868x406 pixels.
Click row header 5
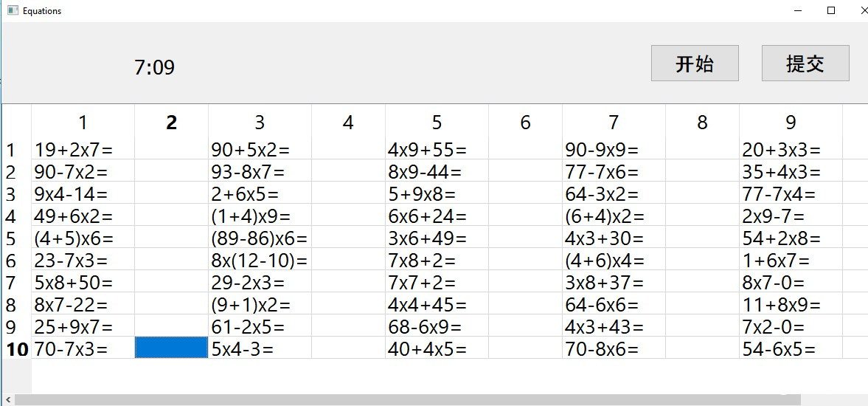(x=11, y=238)
